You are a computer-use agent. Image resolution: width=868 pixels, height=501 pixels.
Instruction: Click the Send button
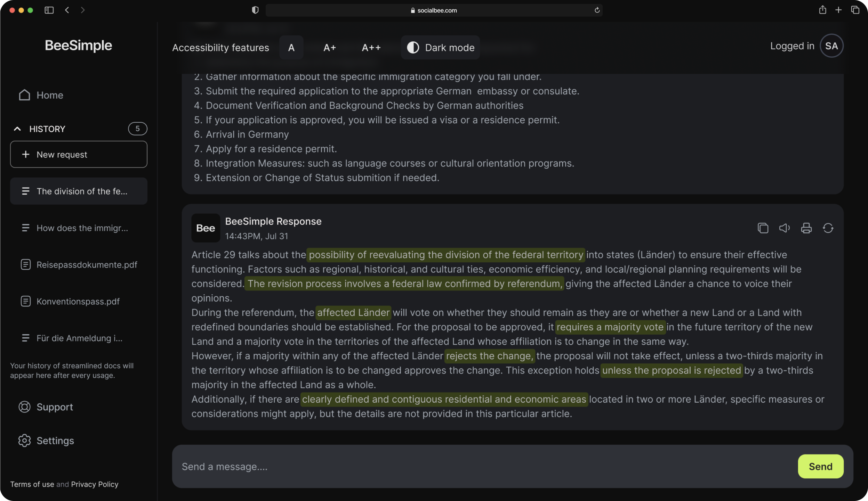click(x=820, y=467)
